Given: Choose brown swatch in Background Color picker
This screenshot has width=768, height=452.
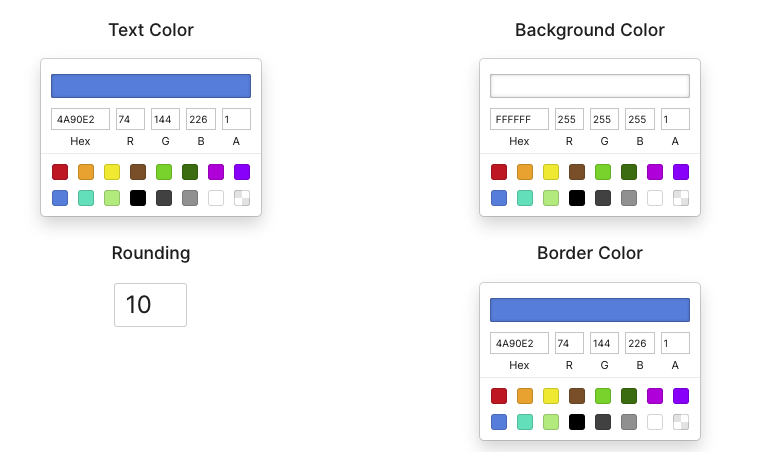Looking at the screenshot, I should click(x=577, y=172).
